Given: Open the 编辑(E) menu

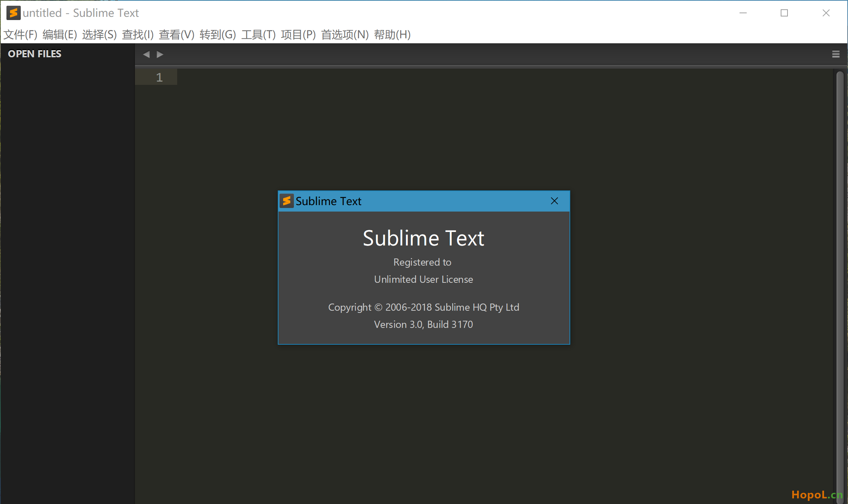Looking at the screenshot, I should pos(60,35).
